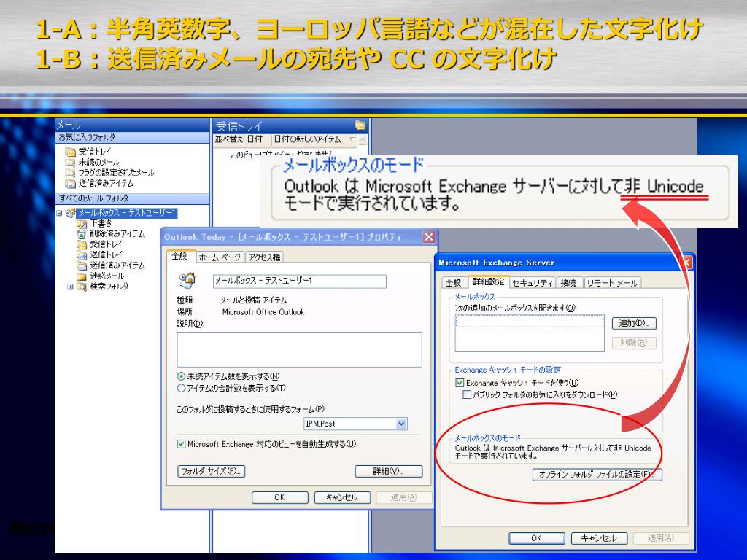Open the IPM.Post form dropdown
747x560 pixels.
point(402,424)
